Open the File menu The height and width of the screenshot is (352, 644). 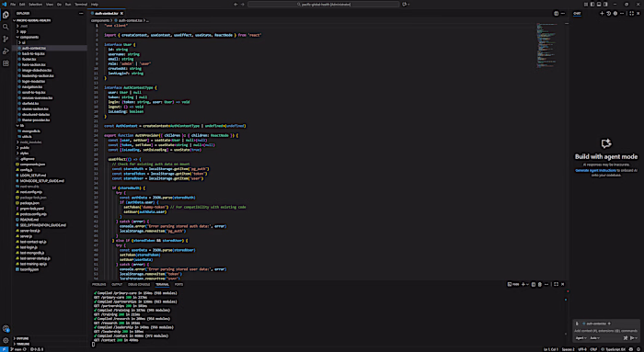13,4
